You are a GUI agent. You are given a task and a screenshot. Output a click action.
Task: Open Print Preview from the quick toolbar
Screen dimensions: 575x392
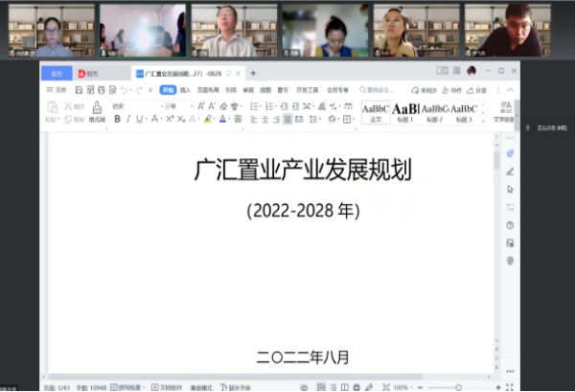click(x=112, y=90)
